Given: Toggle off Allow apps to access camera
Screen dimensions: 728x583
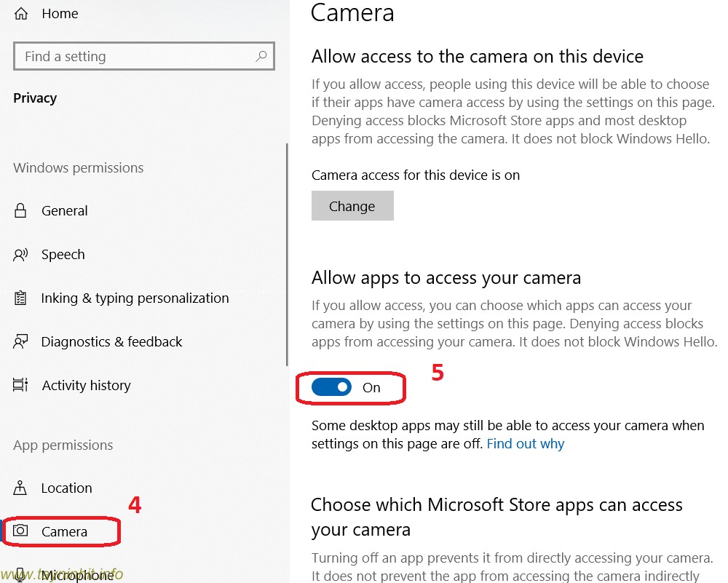Looking at the screenshot, I should point(332,387).
